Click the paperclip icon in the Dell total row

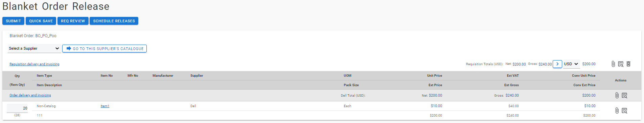pos(617,95)
